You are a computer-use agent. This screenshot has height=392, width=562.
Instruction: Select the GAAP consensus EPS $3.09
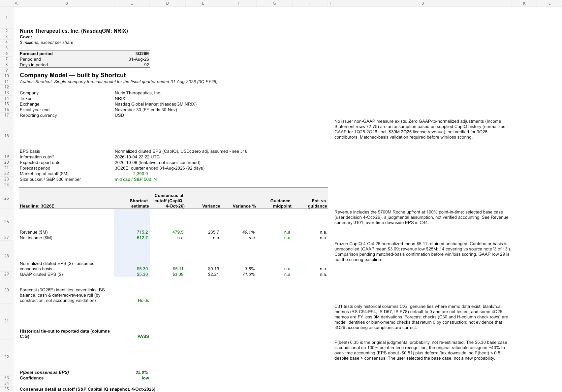178,274
